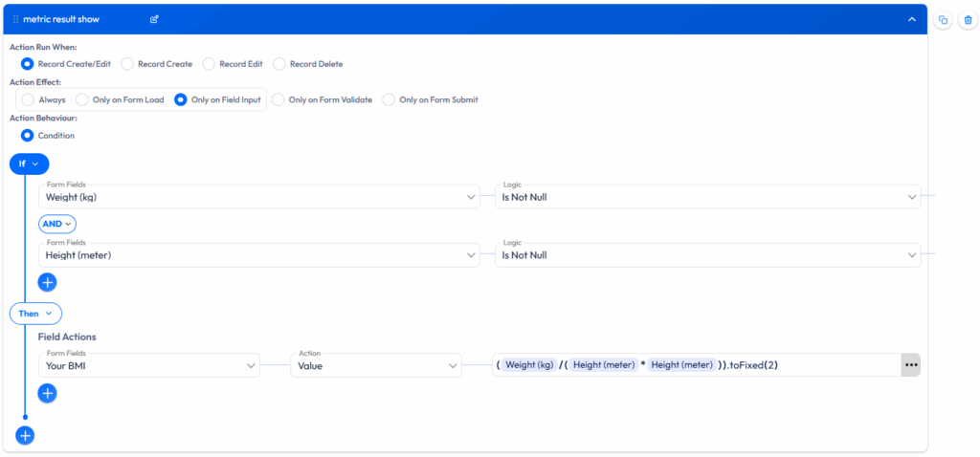Open the Action Value dropdown
The image size is (980, 457).
[376, 365]
